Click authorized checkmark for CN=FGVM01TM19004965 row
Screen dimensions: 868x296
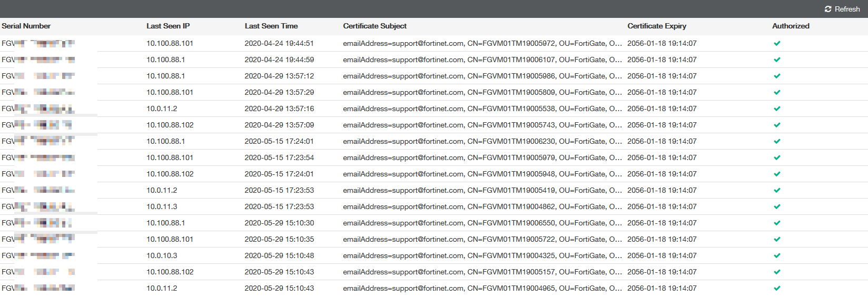pos(777,288)
